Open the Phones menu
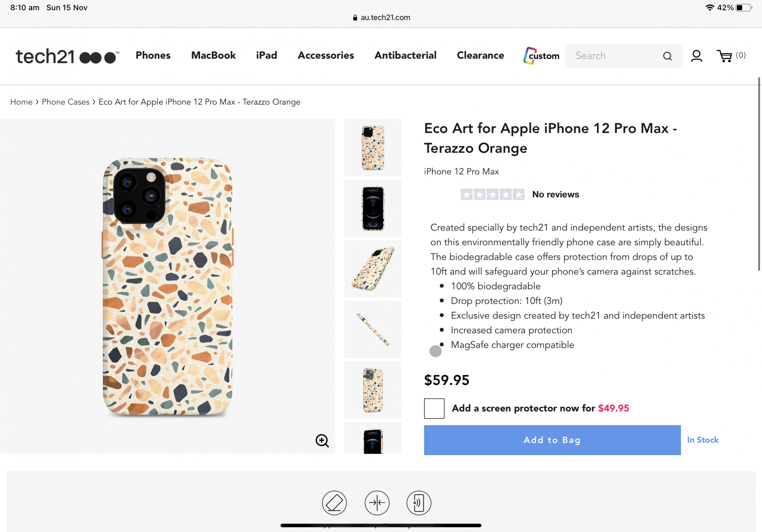This screenshot has height=532, width=762. tap(153, 56)
